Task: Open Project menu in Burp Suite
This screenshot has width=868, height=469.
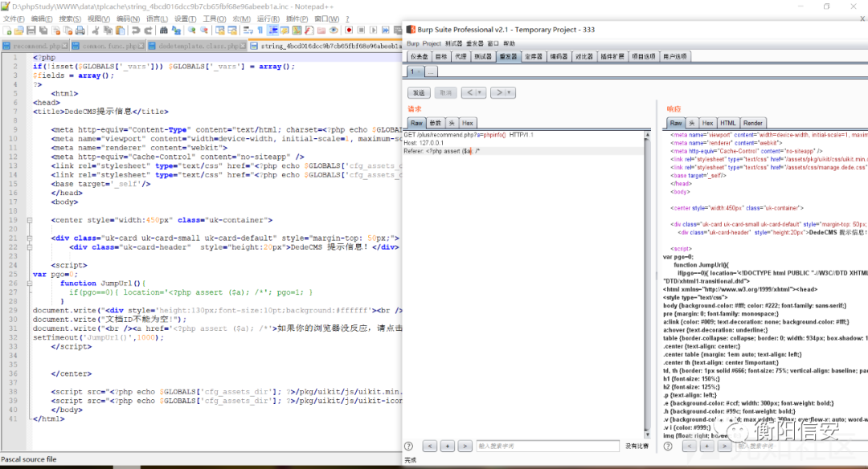Action: click(432, 43)
